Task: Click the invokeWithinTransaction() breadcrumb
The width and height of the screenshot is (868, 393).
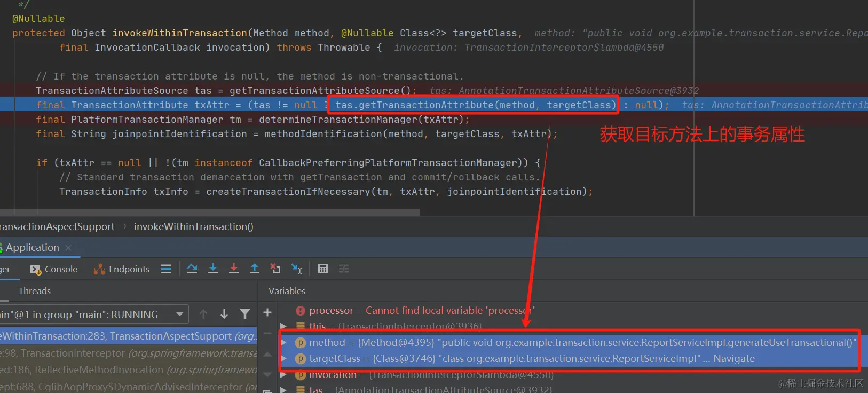Action: pyautogui.click(x=194, y=226)
